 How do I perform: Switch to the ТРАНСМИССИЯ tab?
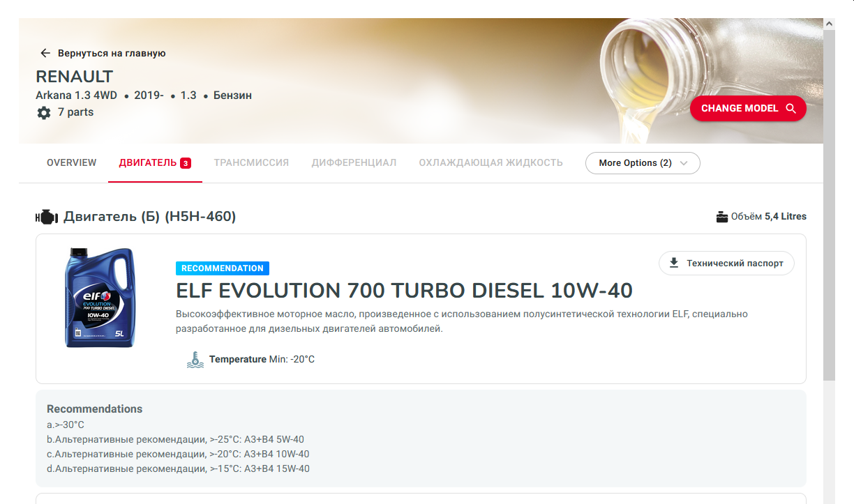pos(251,162)
